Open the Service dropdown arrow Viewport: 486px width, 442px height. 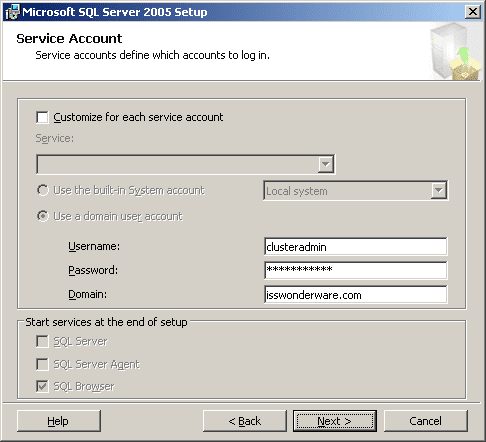[326, 164]
